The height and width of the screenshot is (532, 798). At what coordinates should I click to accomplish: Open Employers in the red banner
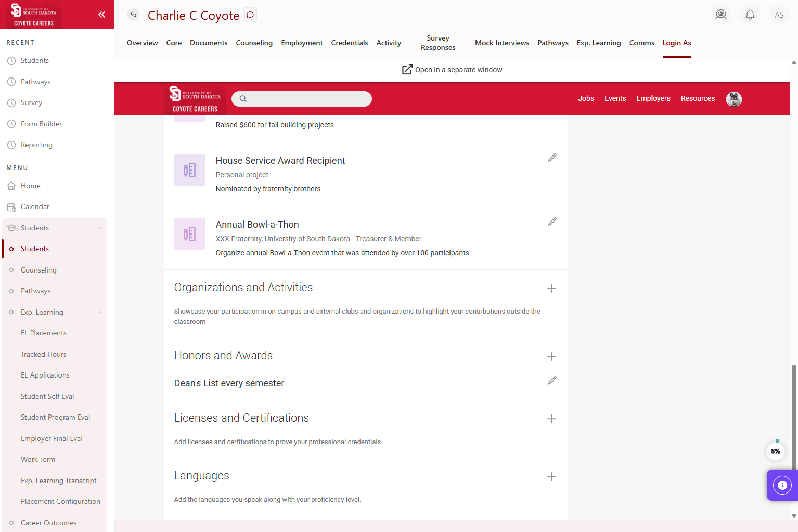pyautogui.click(x=653, y=98)
